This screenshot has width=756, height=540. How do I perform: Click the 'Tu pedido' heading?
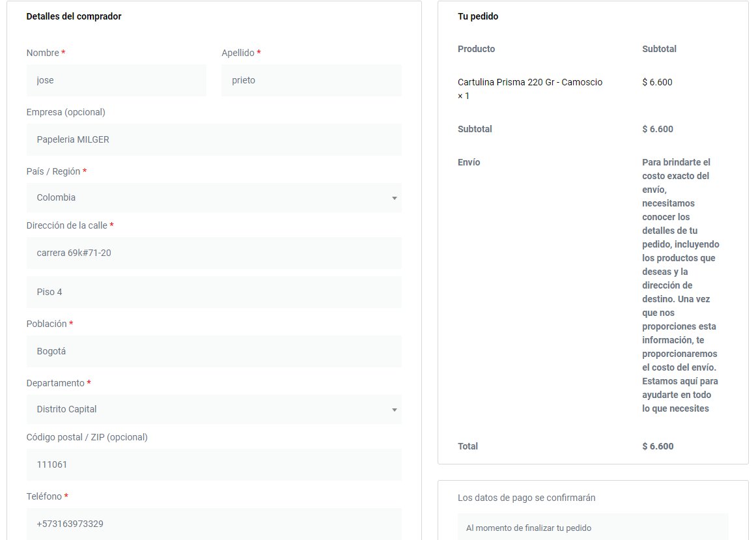point(478,16)
